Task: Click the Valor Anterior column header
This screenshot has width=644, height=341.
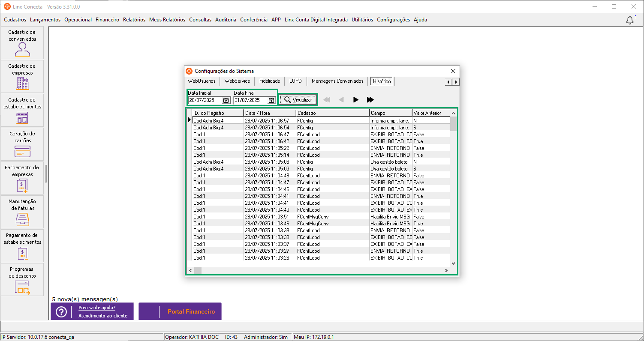Action: click(431, 113)
